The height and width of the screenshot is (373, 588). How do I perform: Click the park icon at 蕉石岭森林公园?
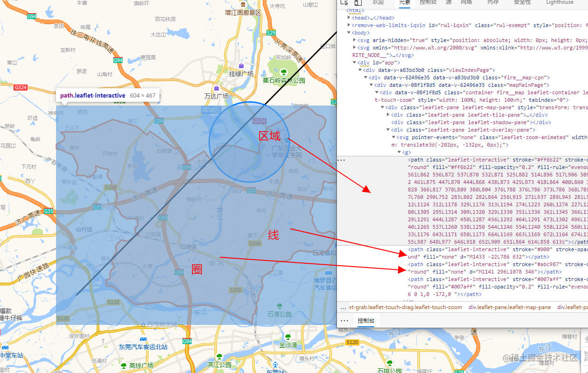pyautogui.click(x=284, y=72)
